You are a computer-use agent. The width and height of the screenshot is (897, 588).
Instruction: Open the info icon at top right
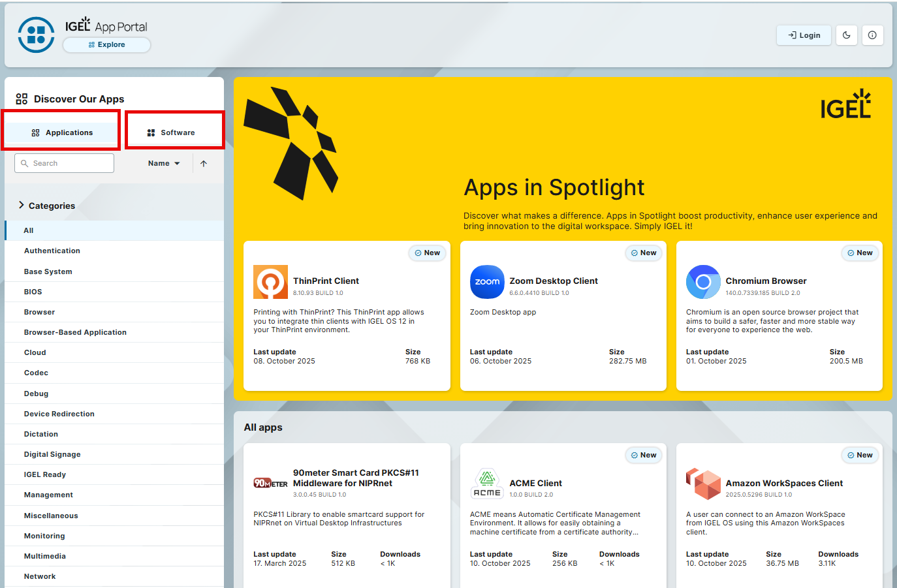tap(873, 35)
